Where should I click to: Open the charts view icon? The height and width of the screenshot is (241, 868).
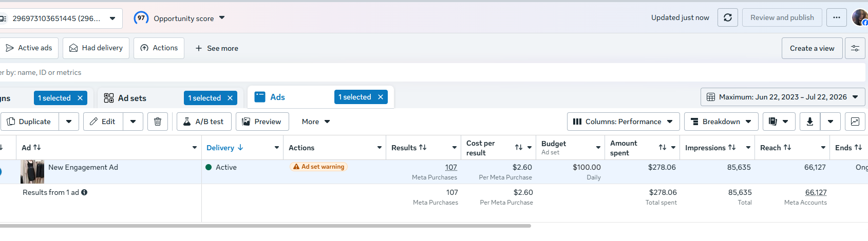coord(855,122)
